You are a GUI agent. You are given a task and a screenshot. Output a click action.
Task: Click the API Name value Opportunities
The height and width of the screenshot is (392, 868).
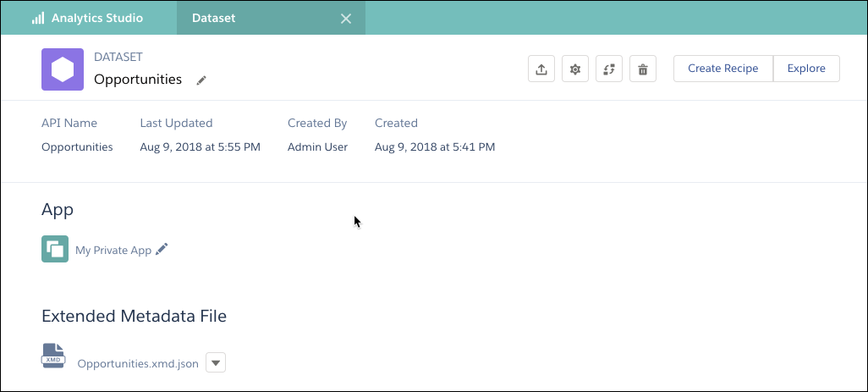(x=77, y=146)
